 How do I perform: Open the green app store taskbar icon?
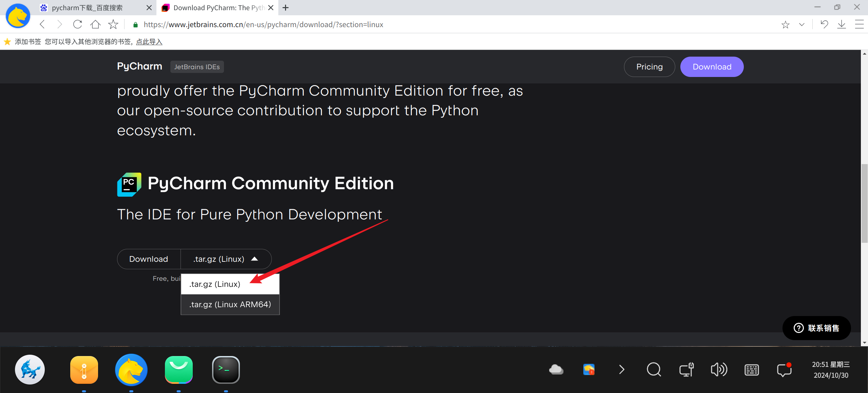pyautogui.click(x=179, y=370)
